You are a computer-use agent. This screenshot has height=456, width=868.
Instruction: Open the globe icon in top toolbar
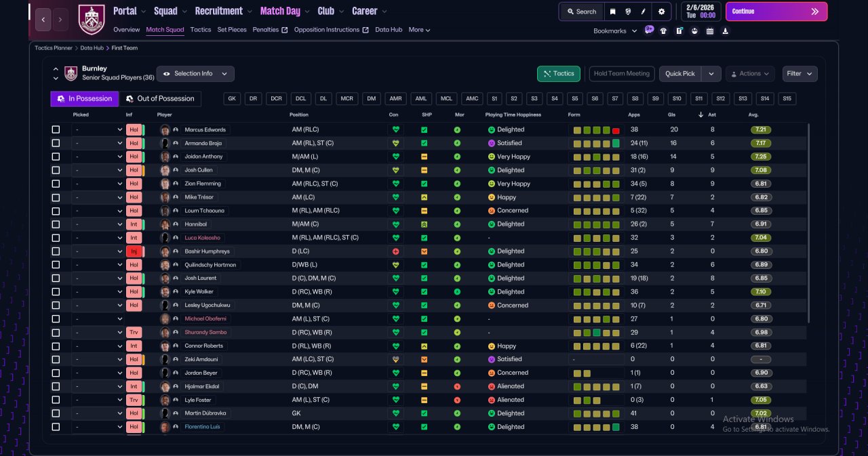(629, 12)
